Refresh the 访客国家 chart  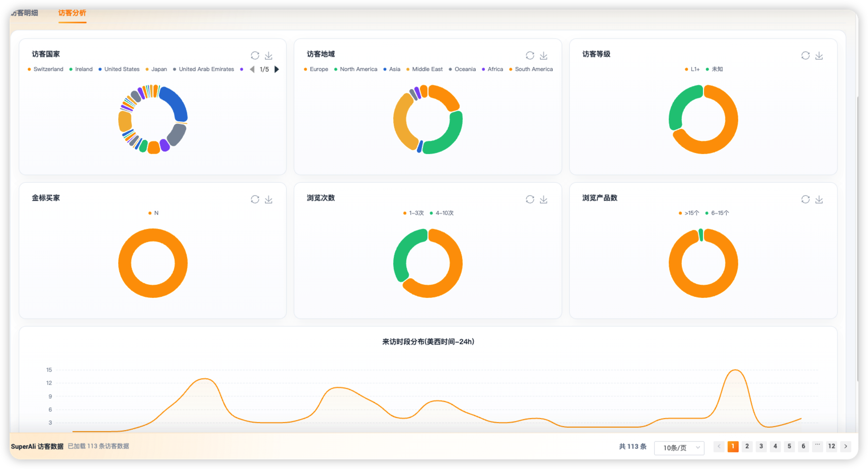255,55
